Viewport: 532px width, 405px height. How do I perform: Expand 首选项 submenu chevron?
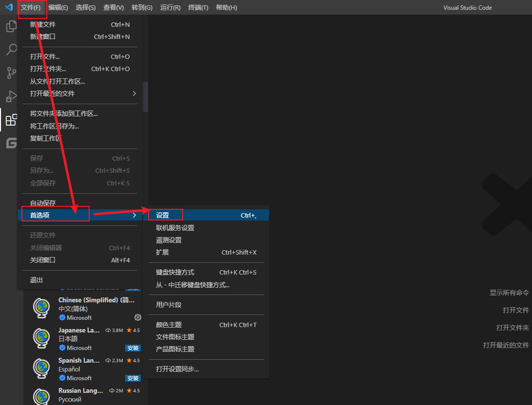[134, 215]
